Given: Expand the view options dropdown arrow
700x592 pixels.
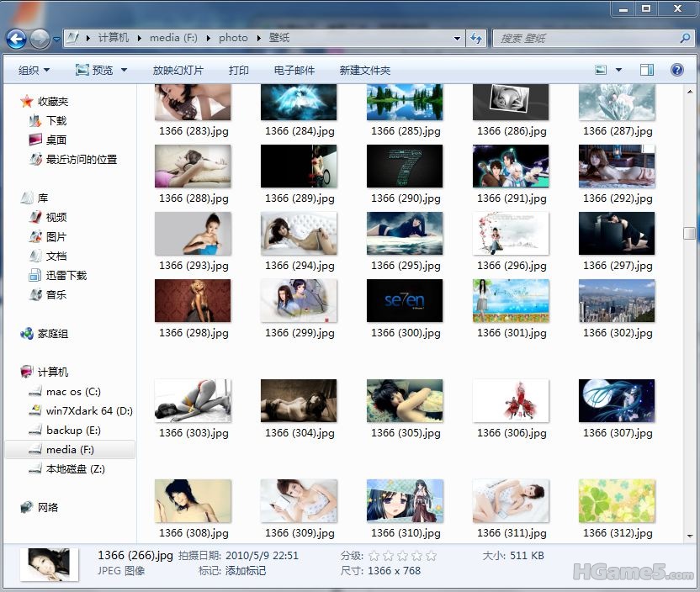Looking at the screenshot, I should pos(619,71).
